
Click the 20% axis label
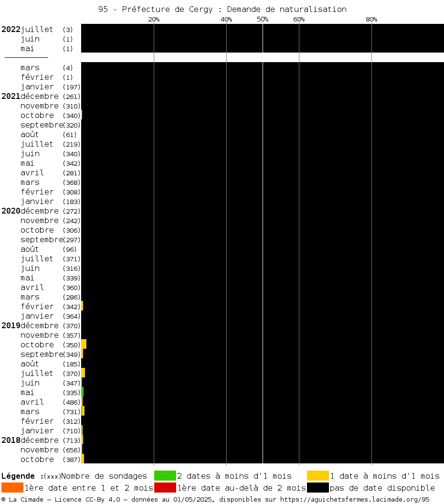click(154, 19)
